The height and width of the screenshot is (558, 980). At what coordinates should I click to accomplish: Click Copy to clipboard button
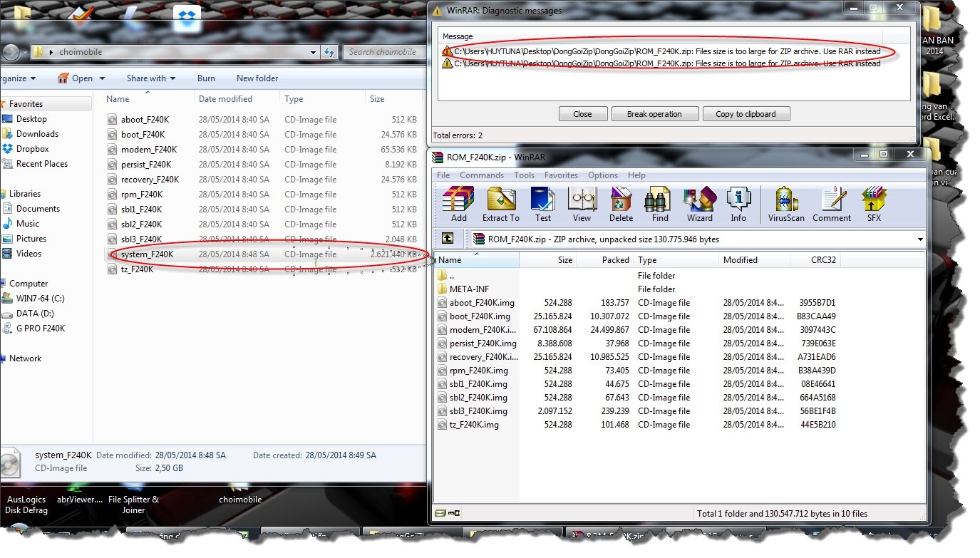coord(746,114)
